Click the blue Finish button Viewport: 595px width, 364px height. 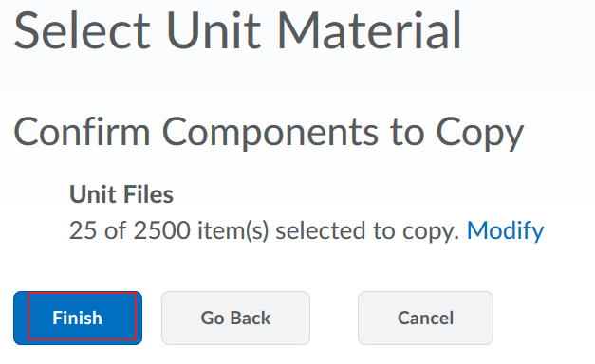(78, 318)
